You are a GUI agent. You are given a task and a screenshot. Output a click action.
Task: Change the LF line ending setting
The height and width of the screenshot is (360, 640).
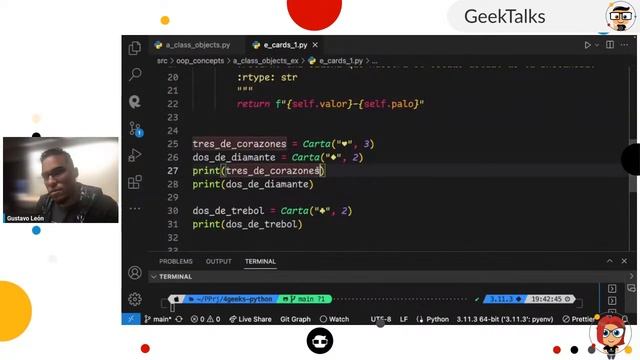(404, 319)
